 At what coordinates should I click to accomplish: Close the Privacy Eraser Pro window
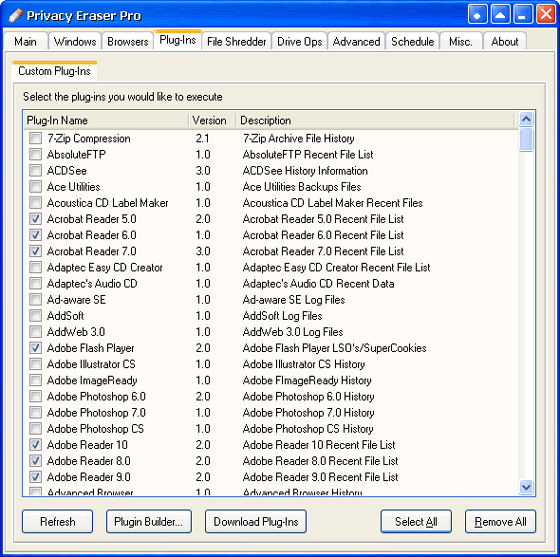(546, 15)
